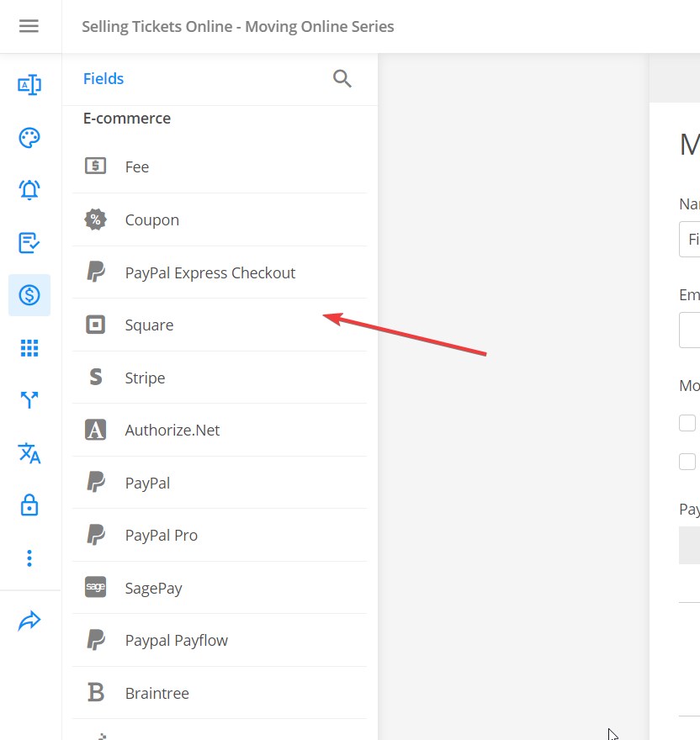This screenshot has height=740, width=700.
Task: Click the search icon in Fields panel
Action: 342,79
